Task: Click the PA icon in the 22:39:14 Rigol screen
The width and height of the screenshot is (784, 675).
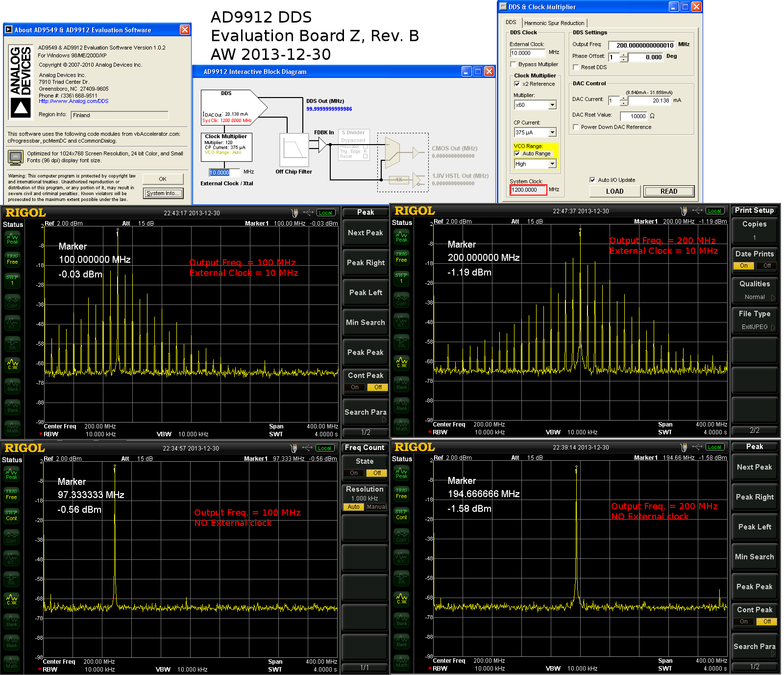Action: click(401, 578)
